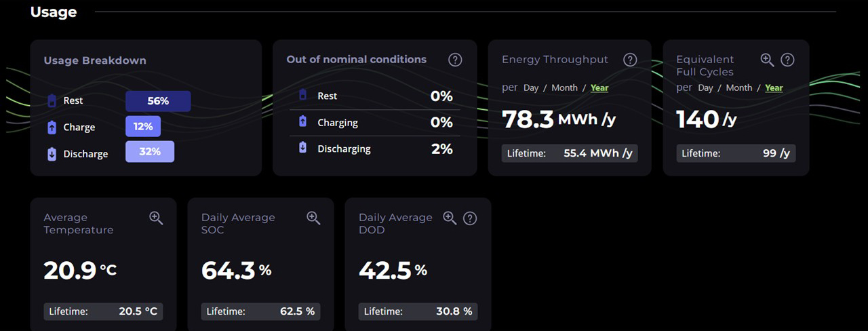Click help icon for Out of nominal conditions
868x331 pixels.
pyautogui.click(x=455, y=60)
